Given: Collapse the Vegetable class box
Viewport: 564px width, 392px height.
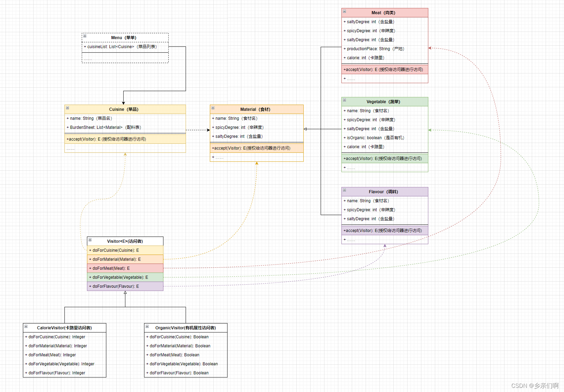Looking at the screenshot, I should click(344, 100).
